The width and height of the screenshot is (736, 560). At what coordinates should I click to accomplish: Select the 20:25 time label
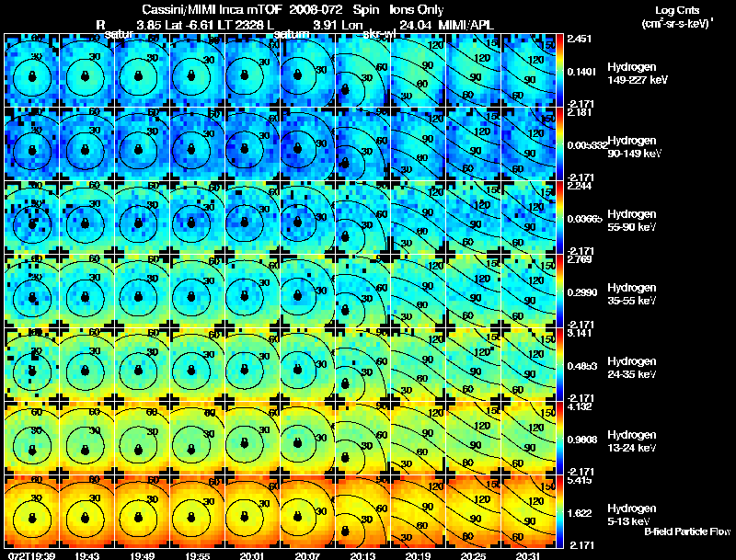click(473, 555)
